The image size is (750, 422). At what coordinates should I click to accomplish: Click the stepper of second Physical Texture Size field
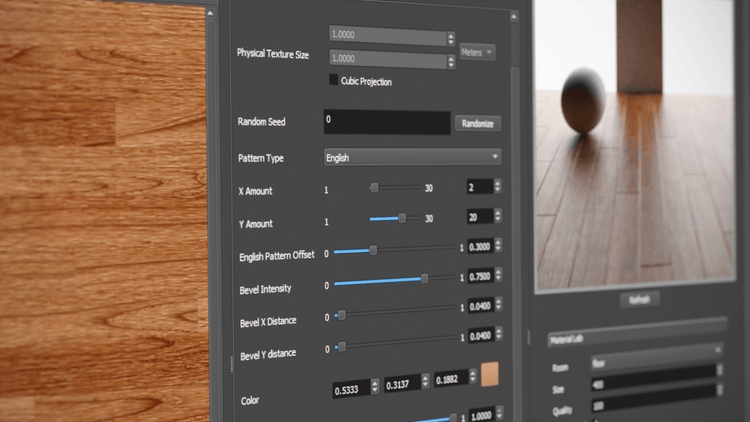coord(451,61)
